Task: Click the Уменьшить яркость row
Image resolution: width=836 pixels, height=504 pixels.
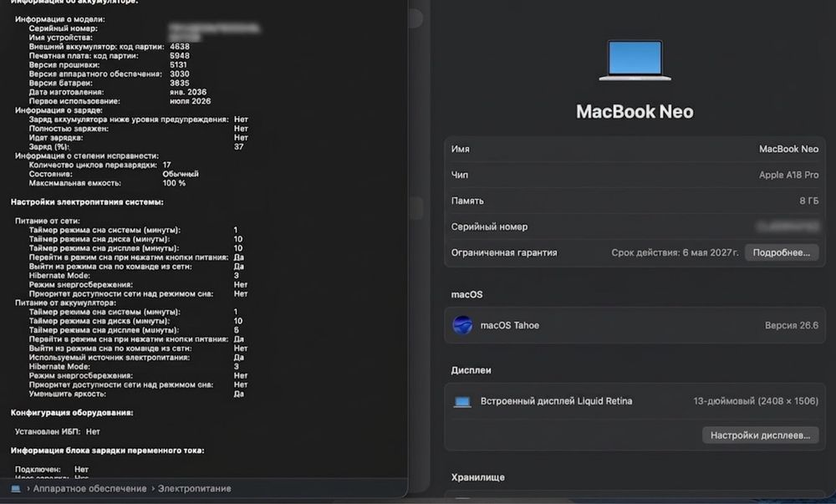Action: [x=136, y=394]
